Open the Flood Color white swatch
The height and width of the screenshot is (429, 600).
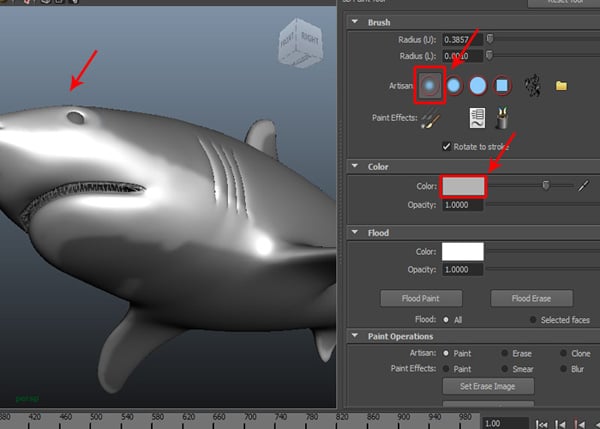(x=463, y=251)
